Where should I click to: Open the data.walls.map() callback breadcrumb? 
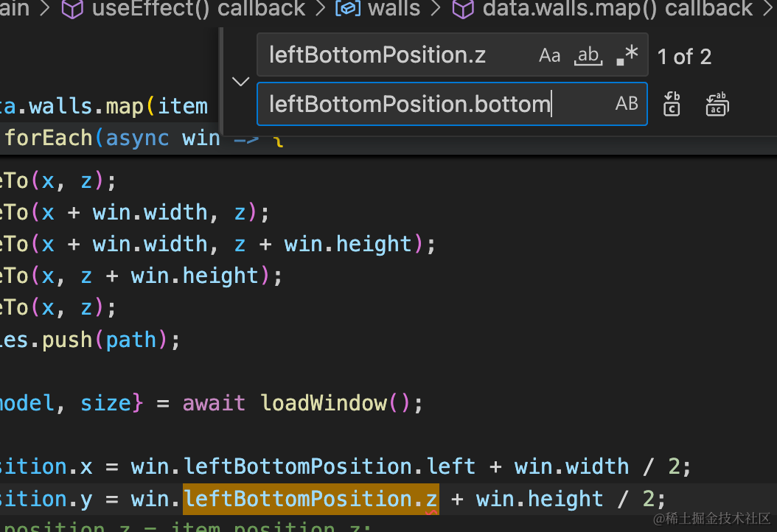coord(618,8)
